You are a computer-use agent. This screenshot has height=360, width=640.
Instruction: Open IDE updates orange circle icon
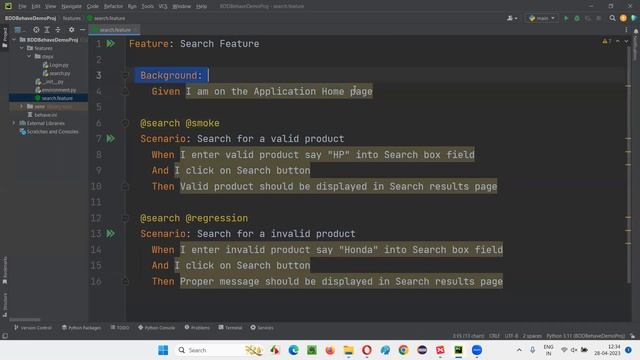point(623,18)
